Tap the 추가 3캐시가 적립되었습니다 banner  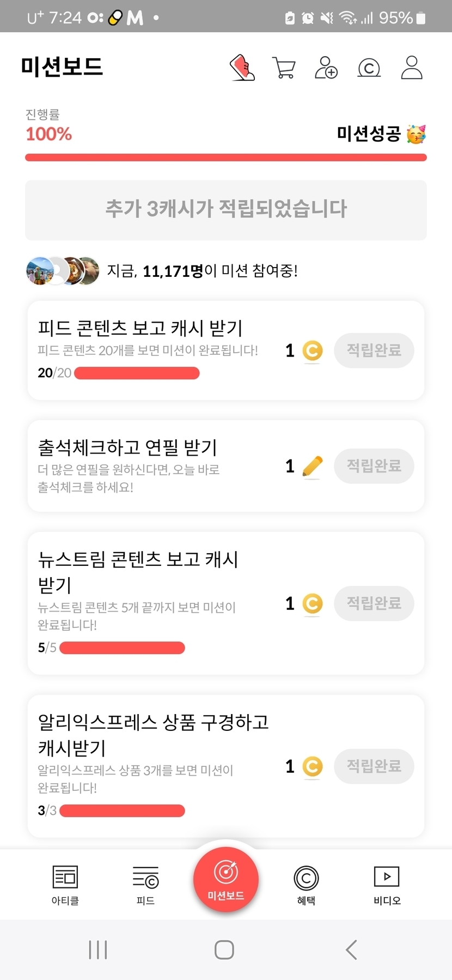click(x=226, y=210)
